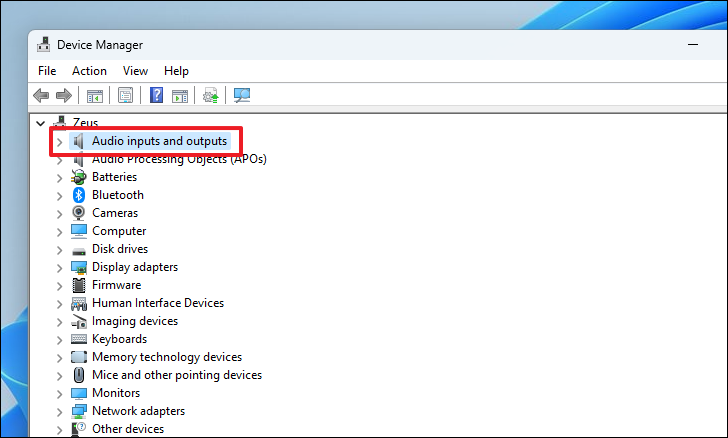Click the Cameras webcam icon
Image resolution: width=728 pixels, height=438 pixels.
tap(79, 213)
